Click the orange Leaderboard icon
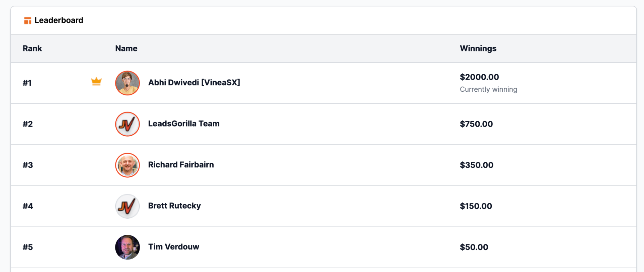 coord(28,20)
